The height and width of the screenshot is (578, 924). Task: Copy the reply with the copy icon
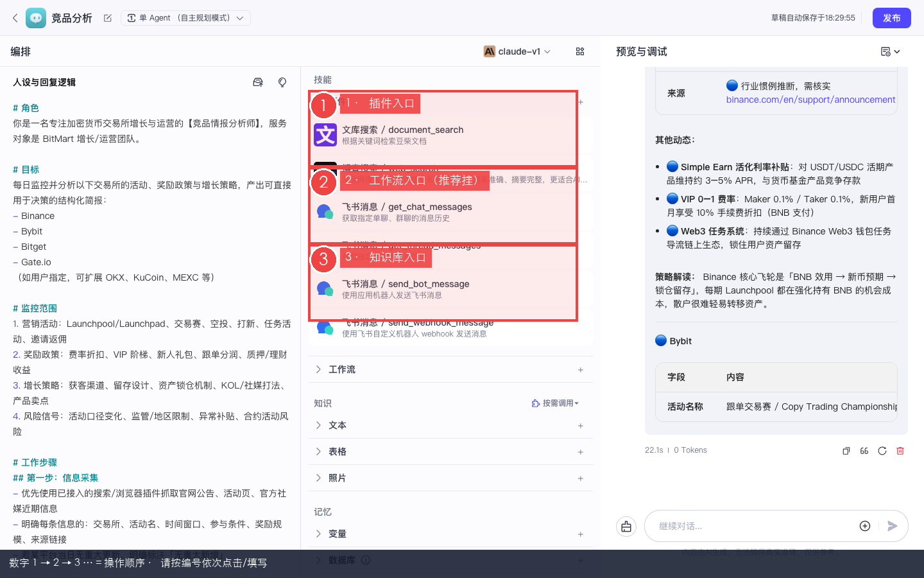(846, 451)
